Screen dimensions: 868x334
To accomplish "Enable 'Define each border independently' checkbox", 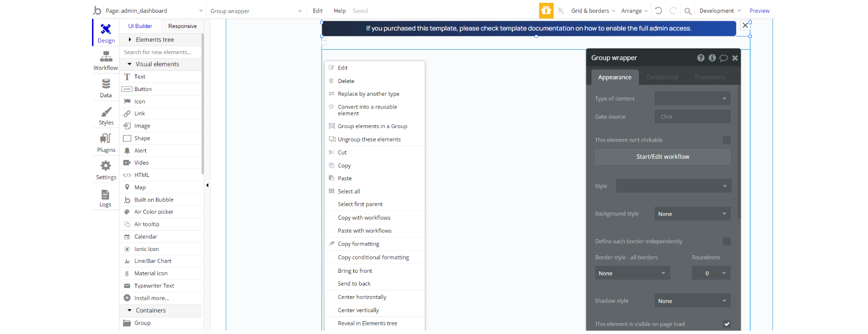I will tap(727, 241).
